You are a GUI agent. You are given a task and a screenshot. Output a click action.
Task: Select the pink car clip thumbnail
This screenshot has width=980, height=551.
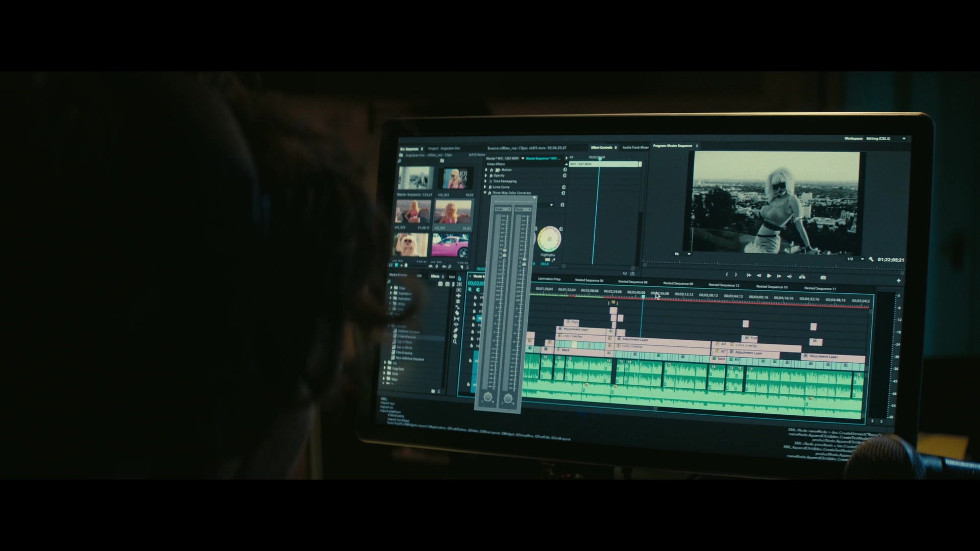450,245
